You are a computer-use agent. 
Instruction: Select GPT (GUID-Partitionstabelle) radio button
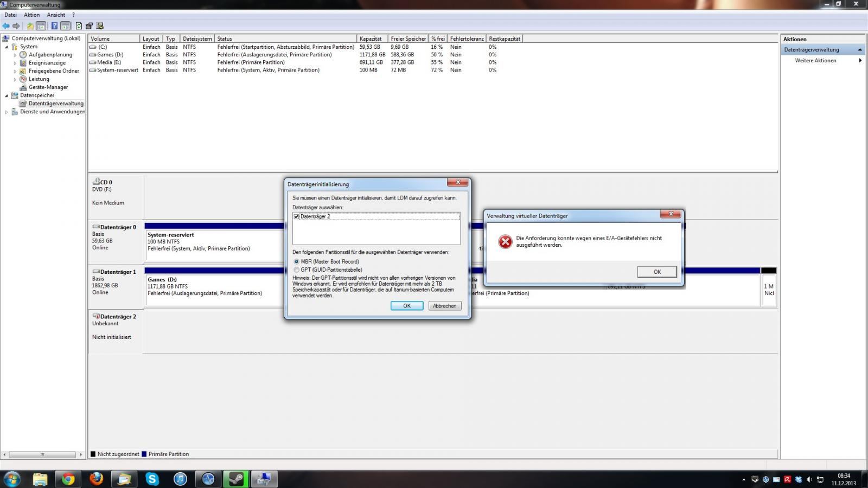(x=296, y=269)
